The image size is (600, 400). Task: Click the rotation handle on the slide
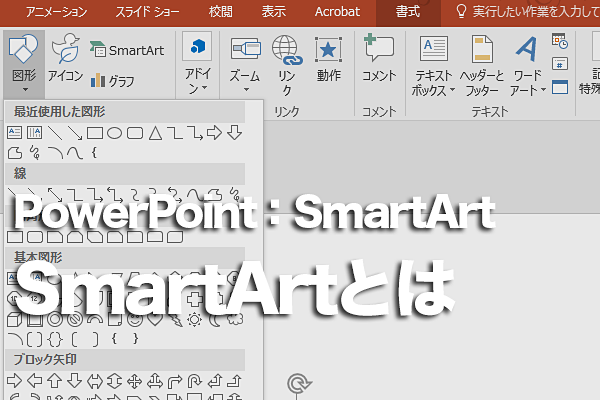299,384
